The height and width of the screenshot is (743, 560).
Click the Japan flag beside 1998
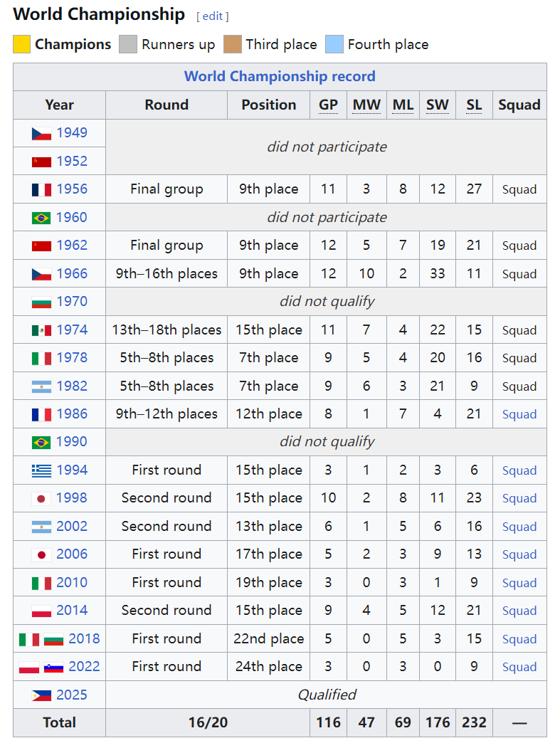point(41,498)
